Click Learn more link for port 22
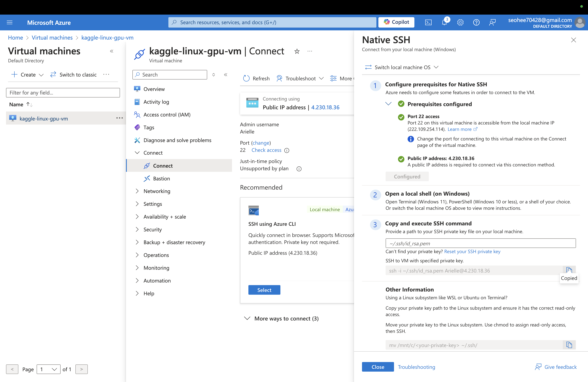This screenshot has width=588, height=382. click(462, 129)
